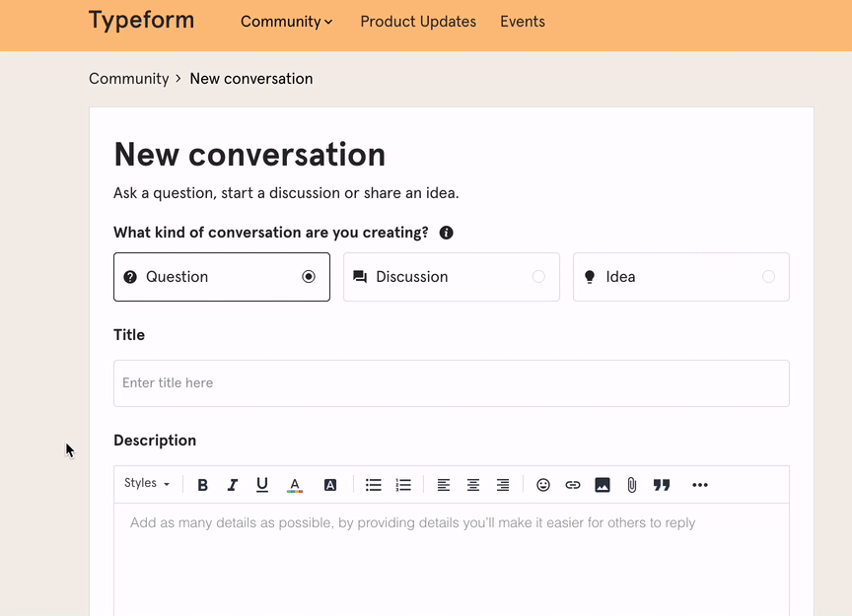This screenshot has width=852, height=616.
Task: Align text to the right
Action: click(503, 485)
